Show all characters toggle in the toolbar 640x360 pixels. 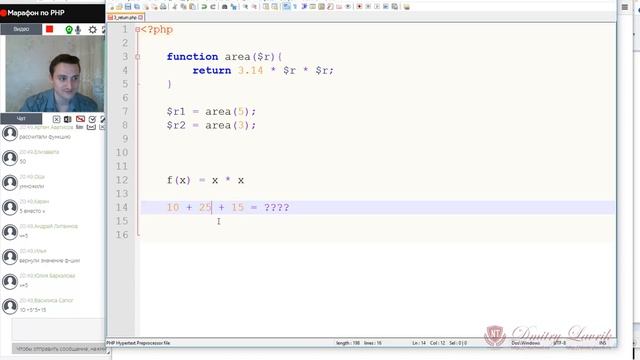295,7
